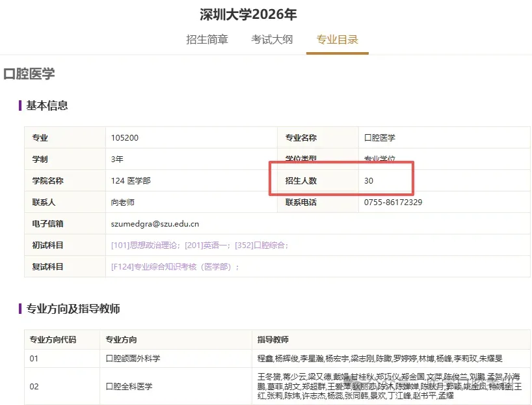Switch to the 招生简章 tab
The image size is (532, 405).
coord(207,40)
